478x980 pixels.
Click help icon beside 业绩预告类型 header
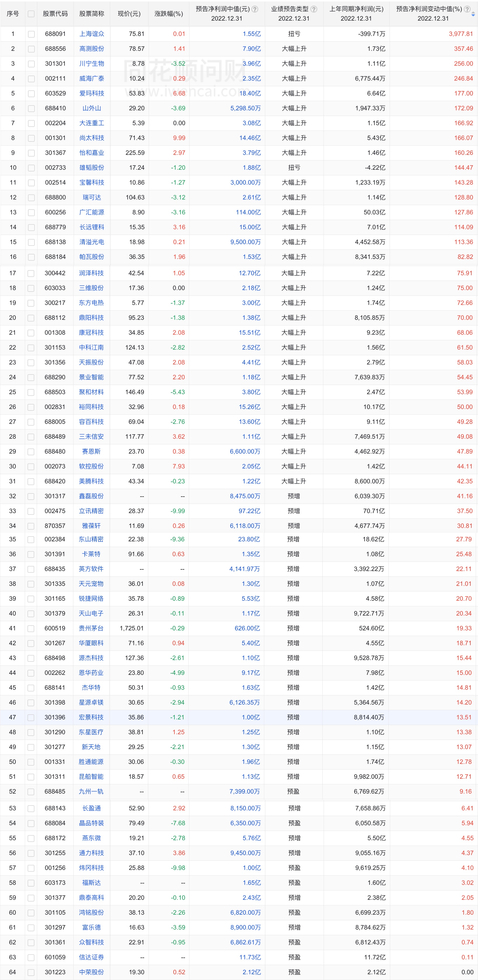click(314, 9)
